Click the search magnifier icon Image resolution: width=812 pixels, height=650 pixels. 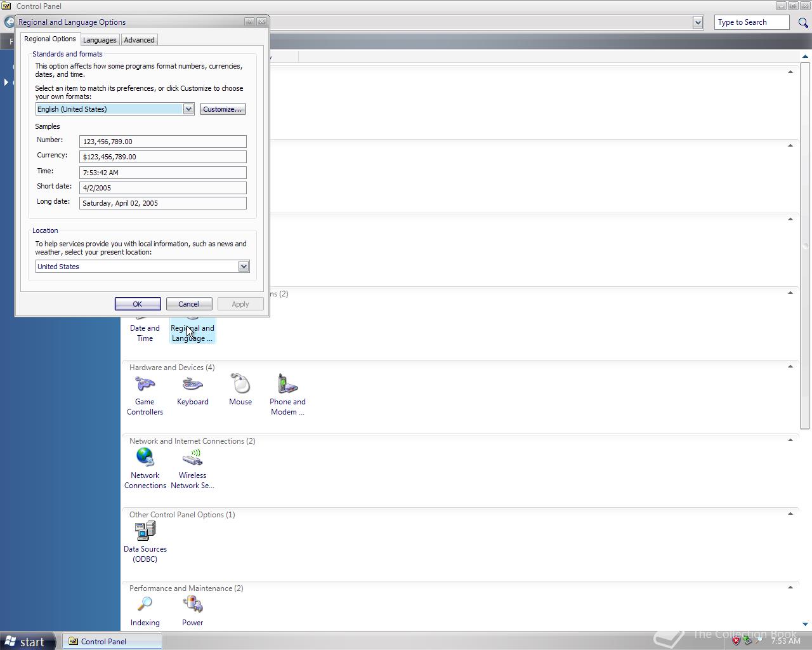pyautogui.click(x=803, y=22)
